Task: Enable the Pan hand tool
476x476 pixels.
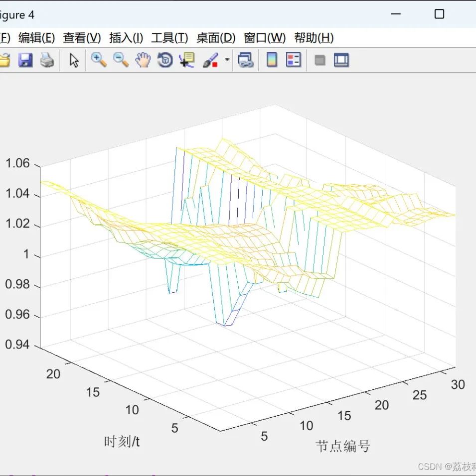Action: (x=143, y=60)
